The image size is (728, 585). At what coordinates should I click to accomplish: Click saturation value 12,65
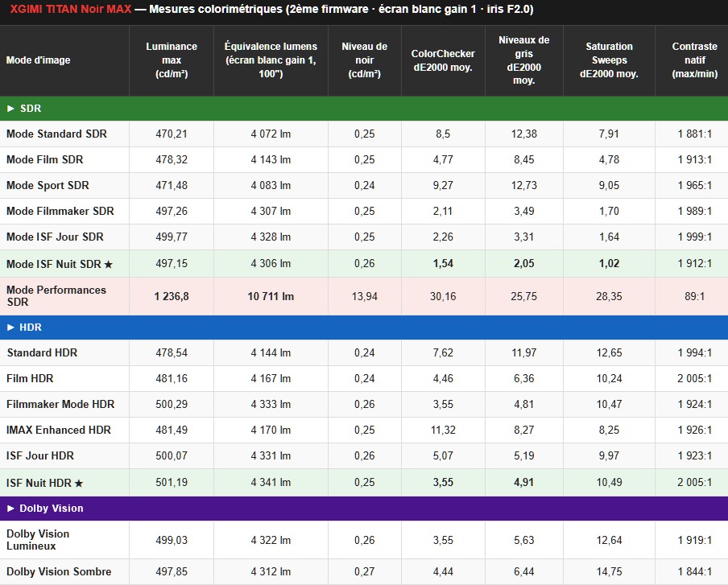click(x=609, y=353)
